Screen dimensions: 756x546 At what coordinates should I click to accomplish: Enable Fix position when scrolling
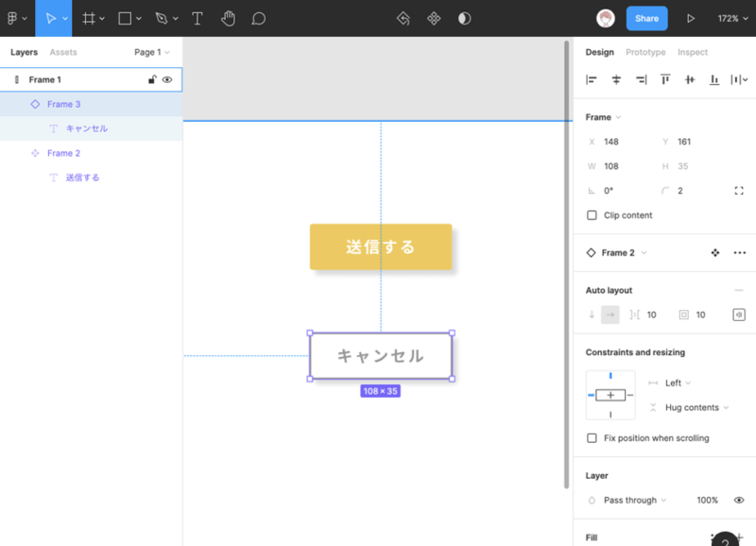[x=593, y=438]
